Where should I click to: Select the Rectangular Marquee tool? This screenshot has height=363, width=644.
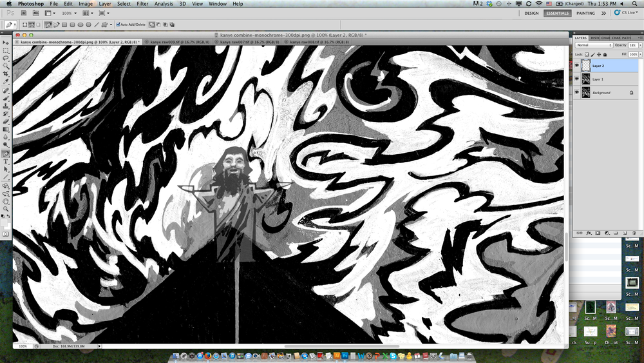point(6,50)
